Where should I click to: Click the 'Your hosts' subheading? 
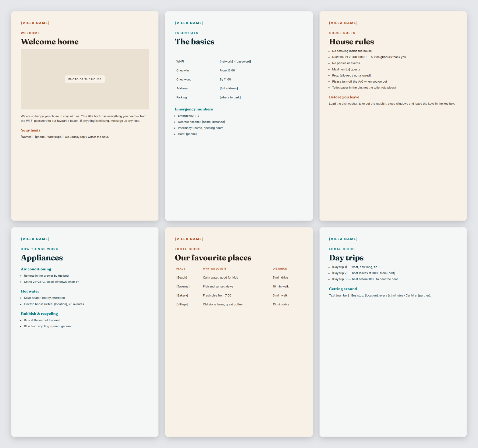point(31,130)
